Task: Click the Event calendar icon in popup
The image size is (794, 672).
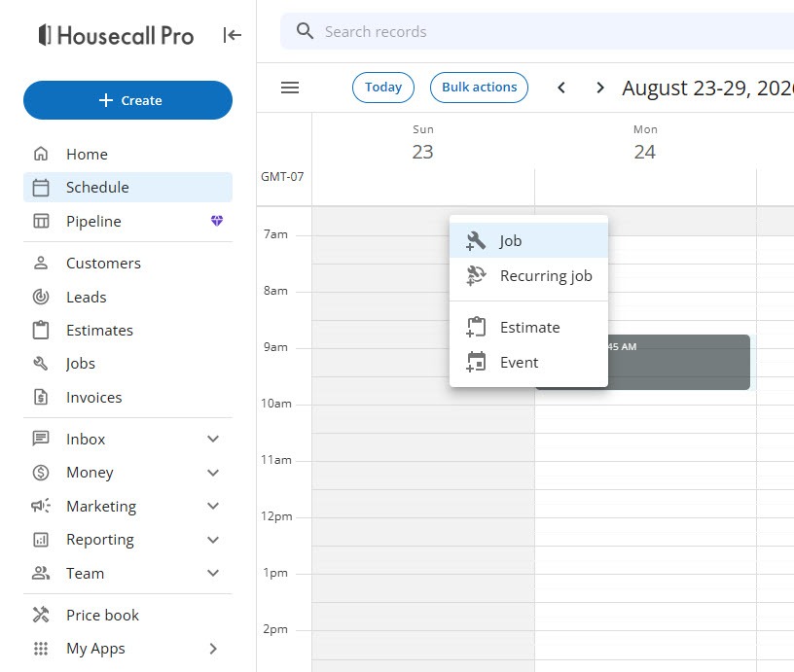Action: (x=476, y=362)
